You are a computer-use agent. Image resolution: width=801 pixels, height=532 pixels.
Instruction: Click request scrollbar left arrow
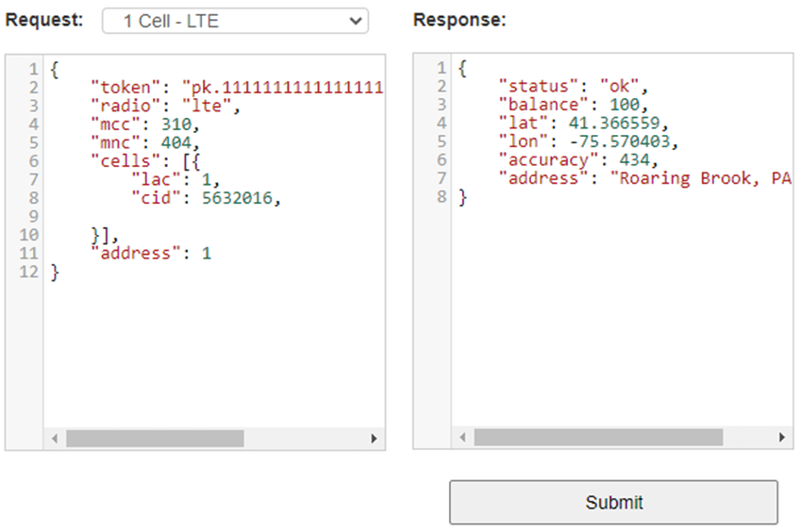coord(55,439)
